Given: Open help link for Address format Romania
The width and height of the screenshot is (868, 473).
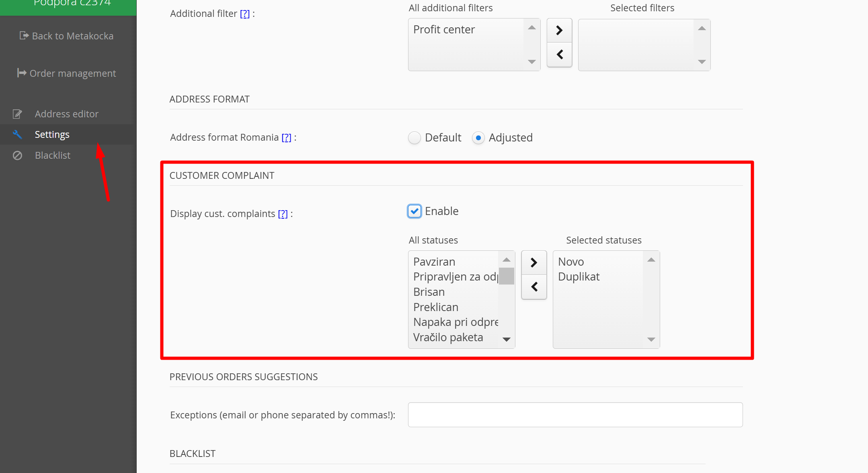Looking at the screenshot, I should [x=286, y=138].
